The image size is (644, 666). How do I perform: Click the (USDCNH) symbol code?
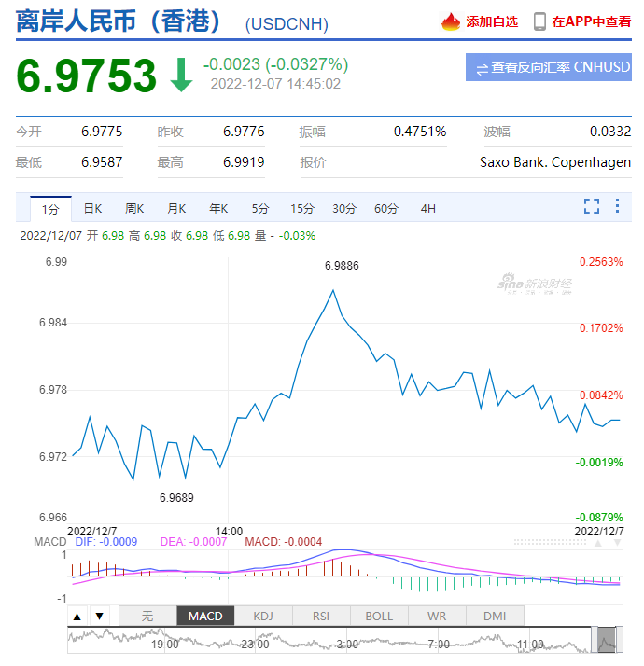[287, 24]
